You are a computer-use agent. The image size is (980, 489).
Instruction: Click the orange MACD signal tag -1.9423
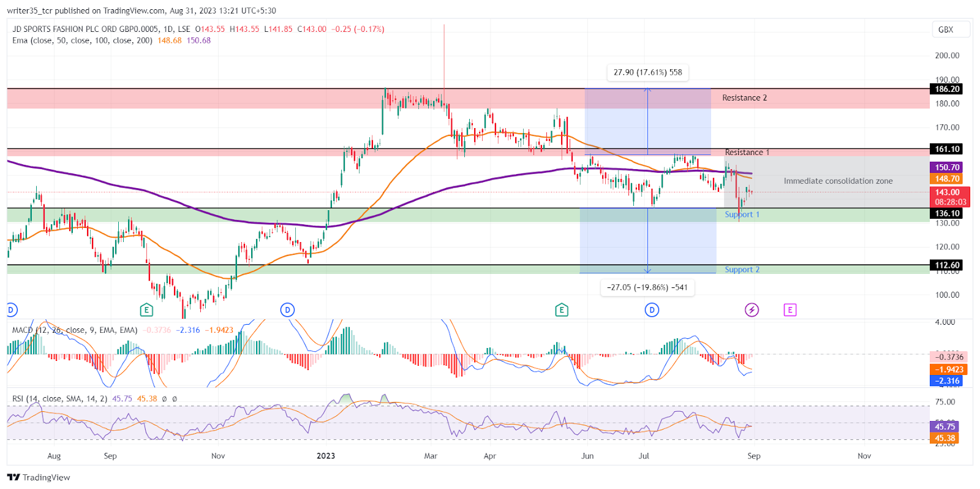coord(949,370)
